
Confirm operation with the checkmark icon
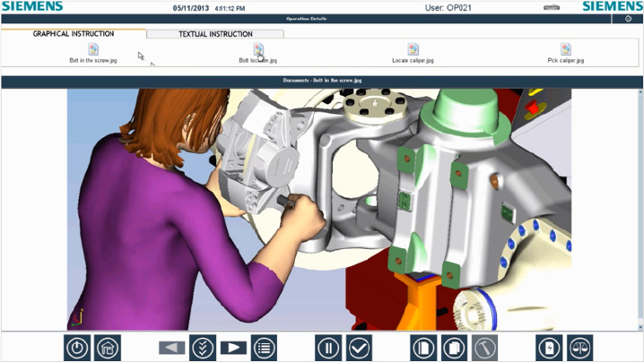(359, 348)
